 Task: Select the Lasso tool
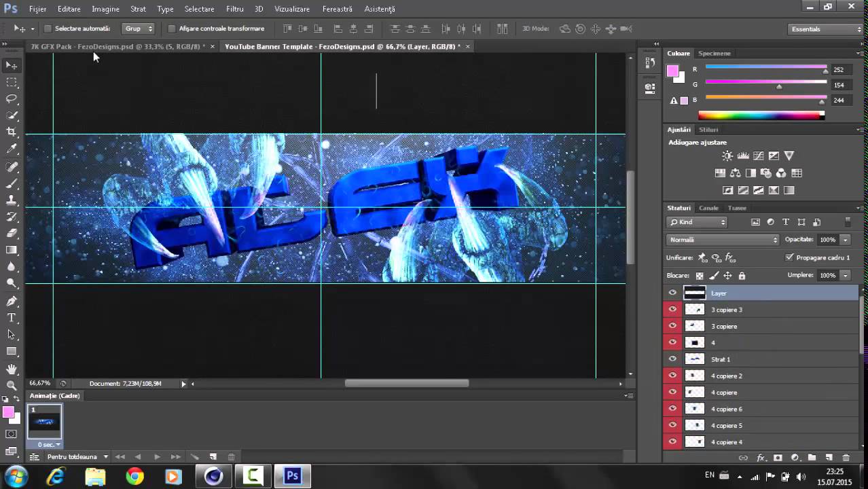(12, 98)
